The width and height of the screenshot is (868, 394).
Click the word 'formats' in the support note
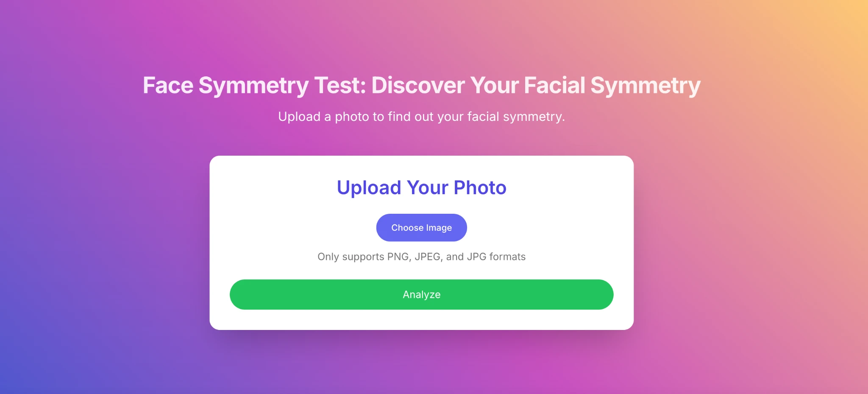click(507, 257)
